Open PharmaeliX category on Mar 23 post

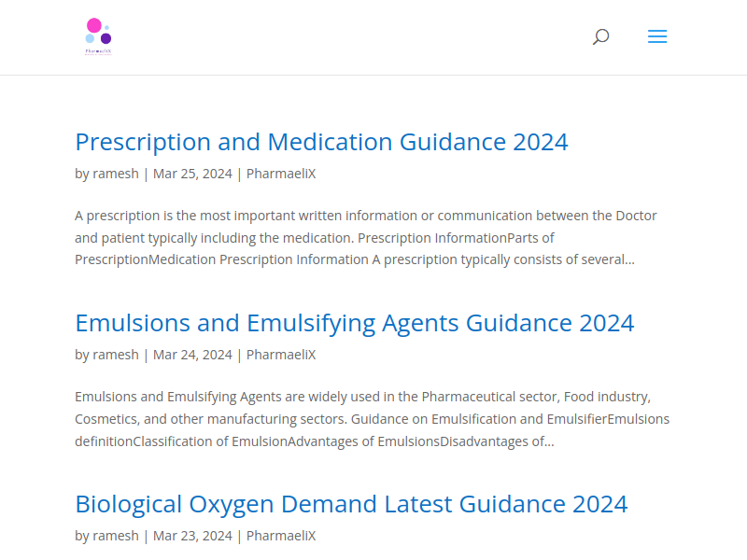(281, 536)
